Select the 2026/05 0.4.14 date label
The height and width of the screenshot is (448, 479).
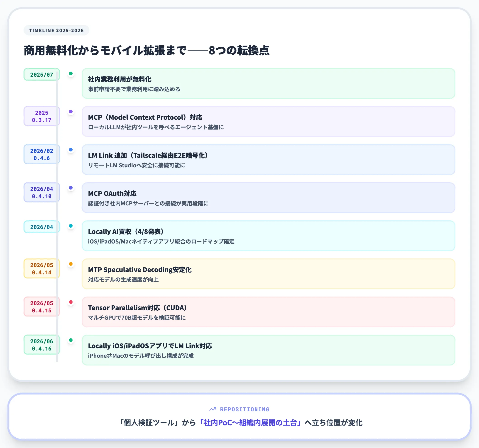click(x=42, y=269)
